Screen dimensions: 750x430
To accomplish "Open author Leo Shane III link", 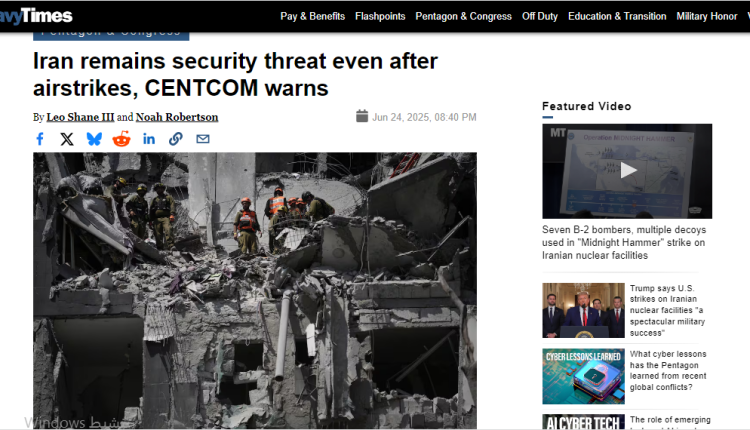I will 80,117.
